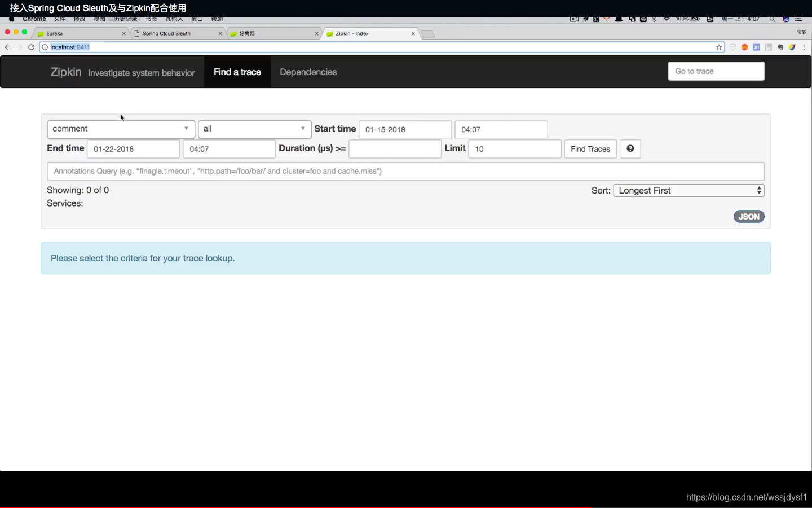Close the Eureka tab
812x508 pixels.
point(124,34)
